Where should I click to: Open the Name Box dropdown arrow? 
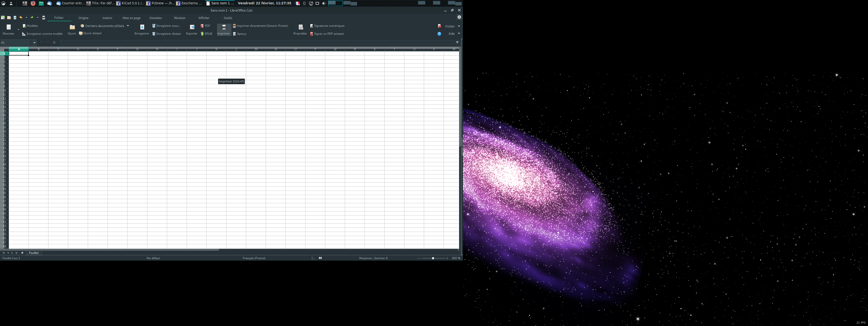click(x=34, y=42)
